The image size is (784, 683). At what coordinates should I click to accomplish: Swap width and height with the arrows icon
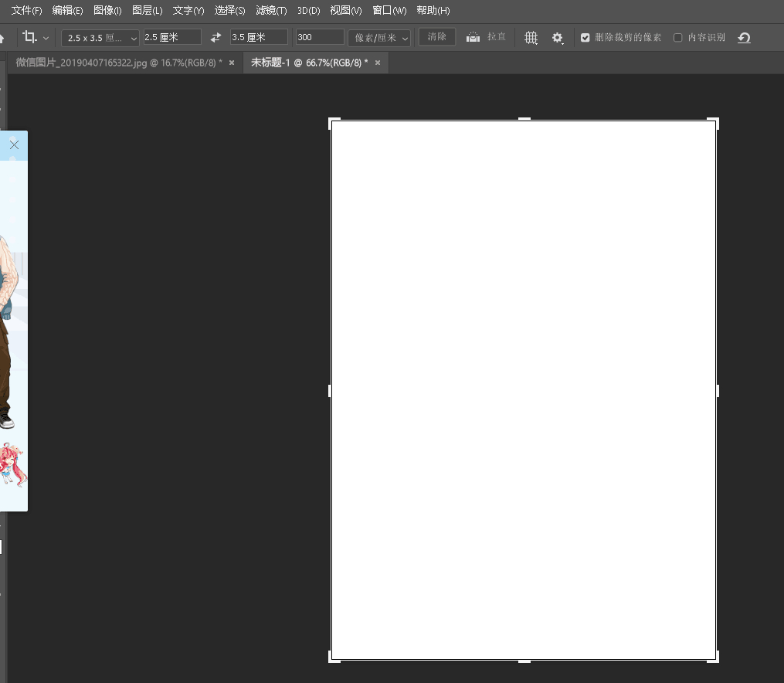pyautogui.click(x=216, y=38)
